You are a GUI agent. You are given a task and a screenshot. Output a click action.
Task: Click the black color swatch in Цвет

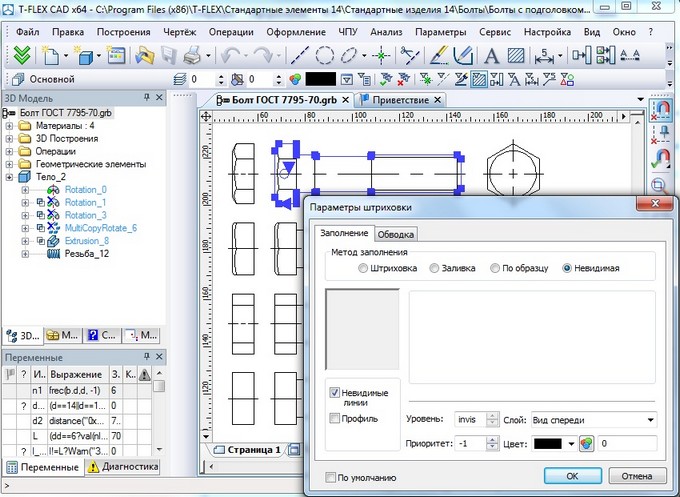(x=547, y=444)
